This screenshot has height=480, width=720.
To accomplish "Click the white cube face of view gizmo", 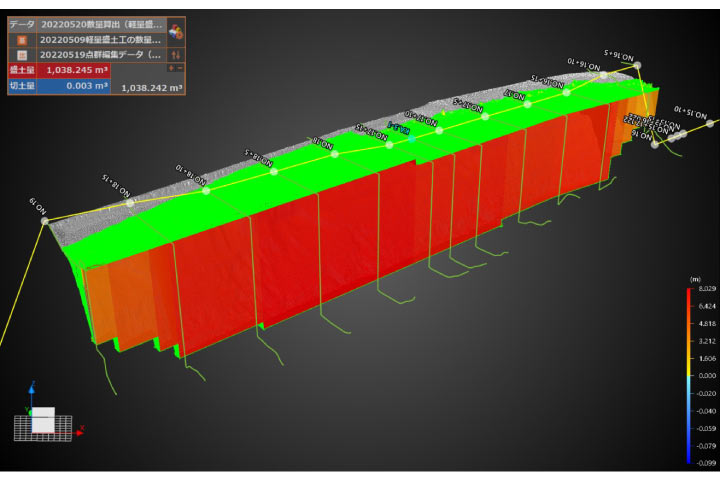I will click(x=45, y=421).
